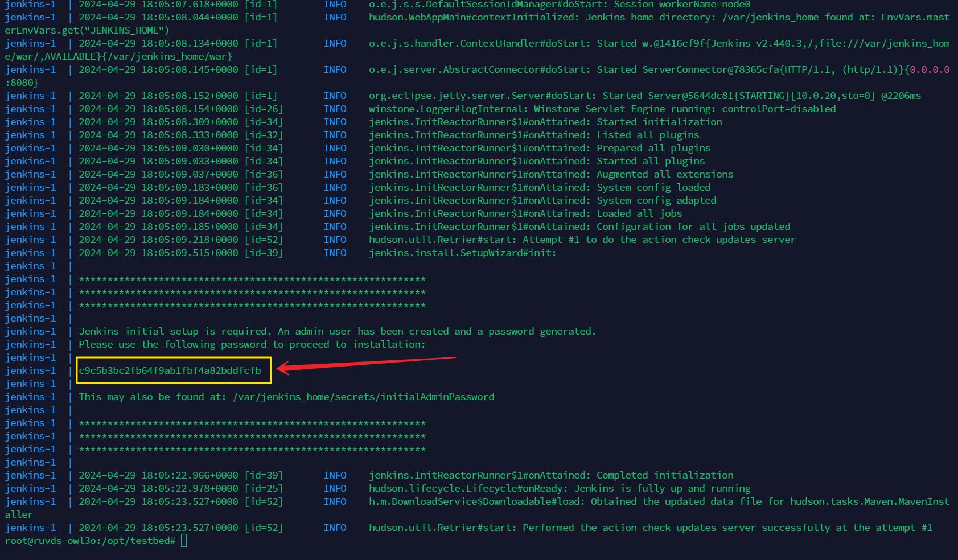958x560 pixels.
Task: Select 'Configuration for all jobs updated' message
Action: (693, 227)
